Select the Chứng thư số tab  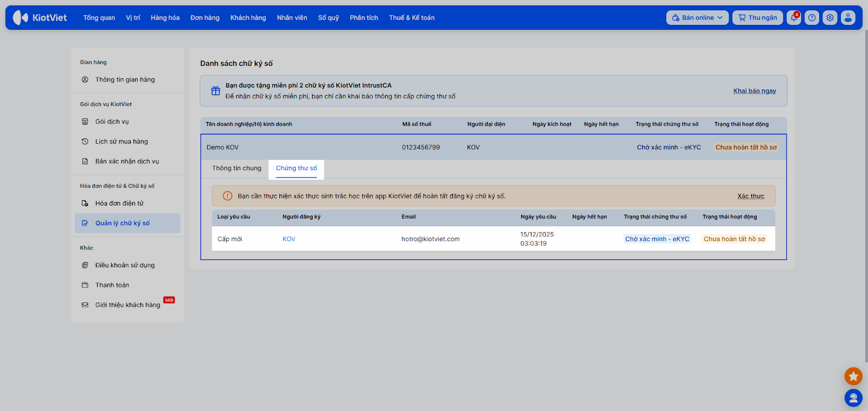point(296,169)
